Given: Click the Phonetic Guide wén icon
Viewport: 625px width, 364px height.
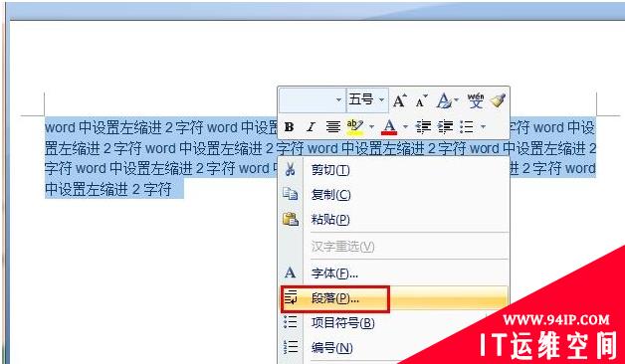Looking at the screenshot, I should pyautogui.click(x=475, y=100).
